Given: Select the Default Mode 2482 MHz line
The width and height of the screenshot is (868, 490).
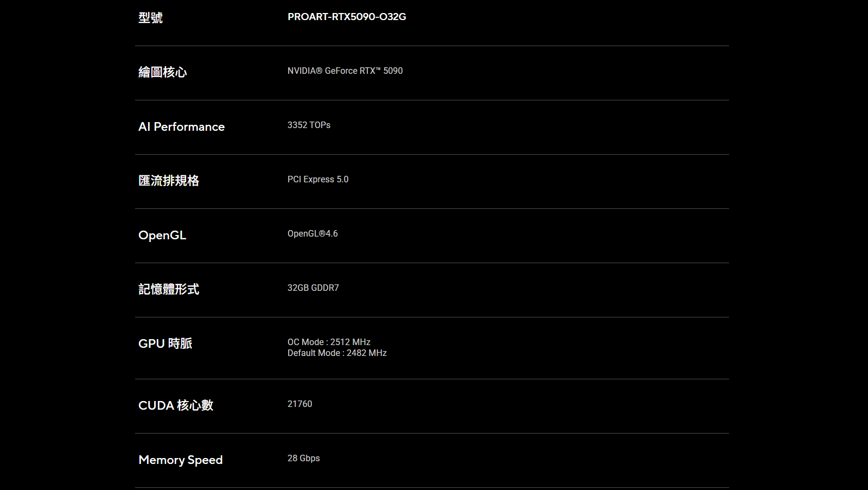Looking at the screenshot, I should coord(337,353).
